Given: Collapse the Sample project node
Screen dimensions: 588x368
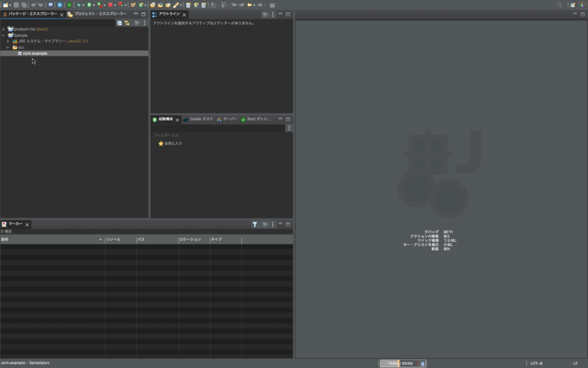Looking at the screenshot, I should point(3,35).
